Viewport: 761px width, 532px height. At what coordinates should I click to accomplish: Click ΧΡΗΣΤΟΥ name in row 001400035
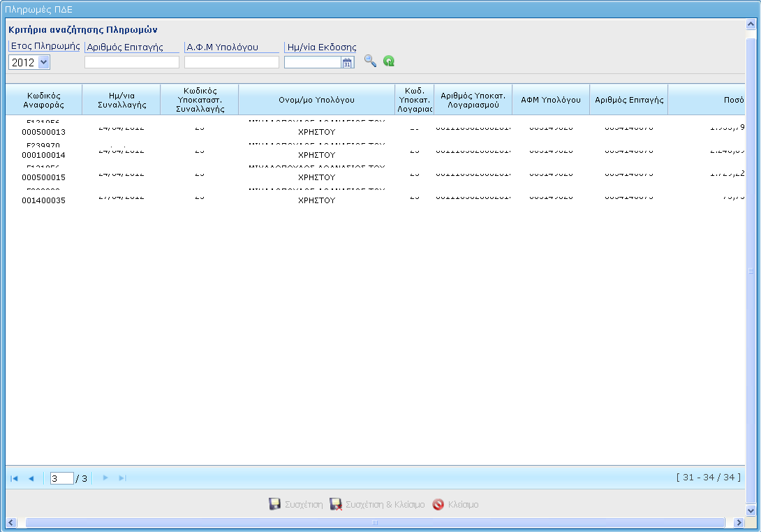coord(316,200)
